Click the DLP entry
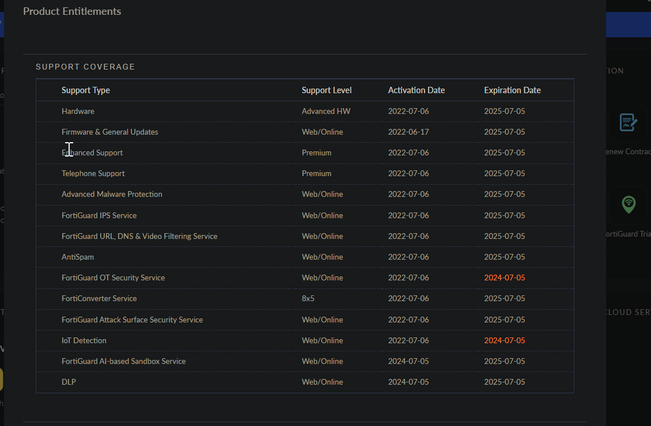Viewport: 651px width, 426px height. tap(69, 382)
